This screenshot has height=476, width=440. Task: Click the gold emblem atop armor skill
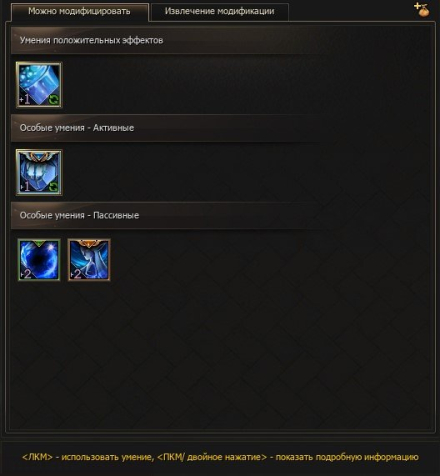pos(39,155)
